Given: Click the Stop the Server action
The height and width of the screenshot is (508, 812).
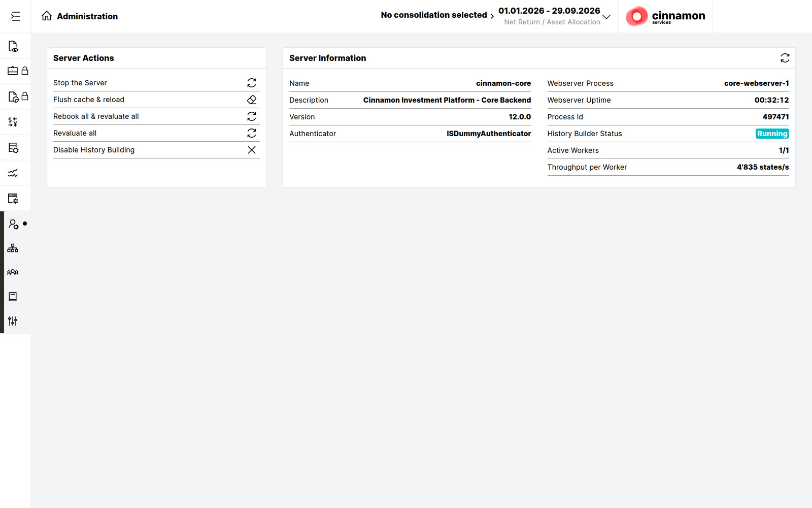Looking at the screenshot, I should (80, 83).
